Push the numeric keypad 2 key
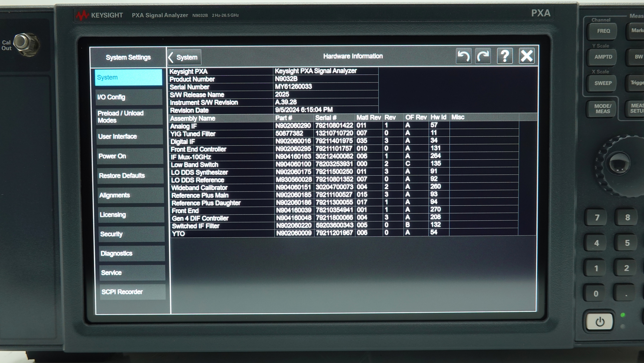644x363 pixels. [626, 268]
